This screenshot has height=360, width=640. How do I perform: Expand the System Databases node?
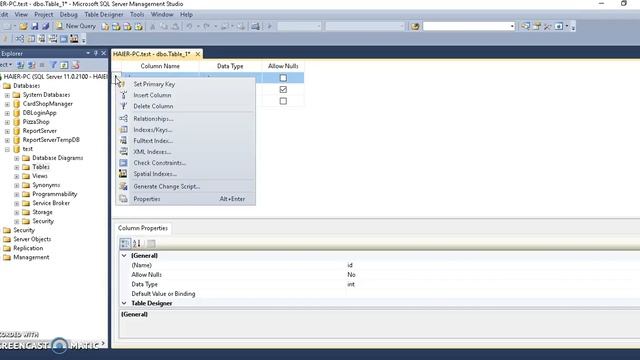click(x=7, y=95)
